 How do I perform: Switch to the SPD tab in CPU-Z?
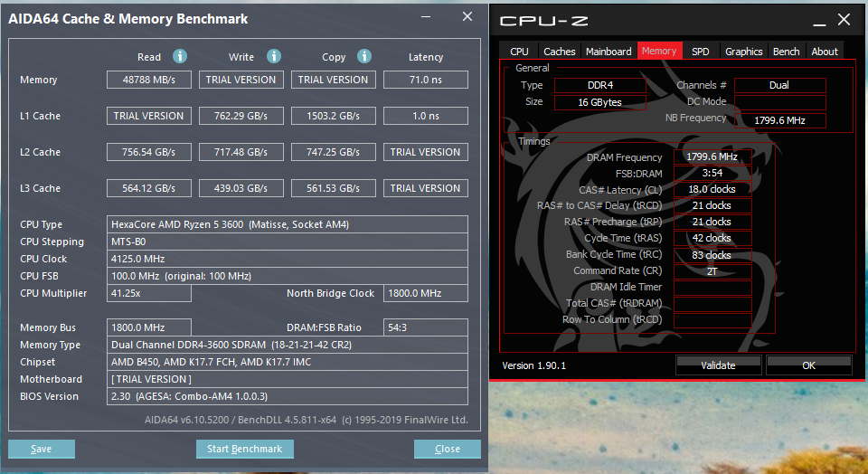700,51
